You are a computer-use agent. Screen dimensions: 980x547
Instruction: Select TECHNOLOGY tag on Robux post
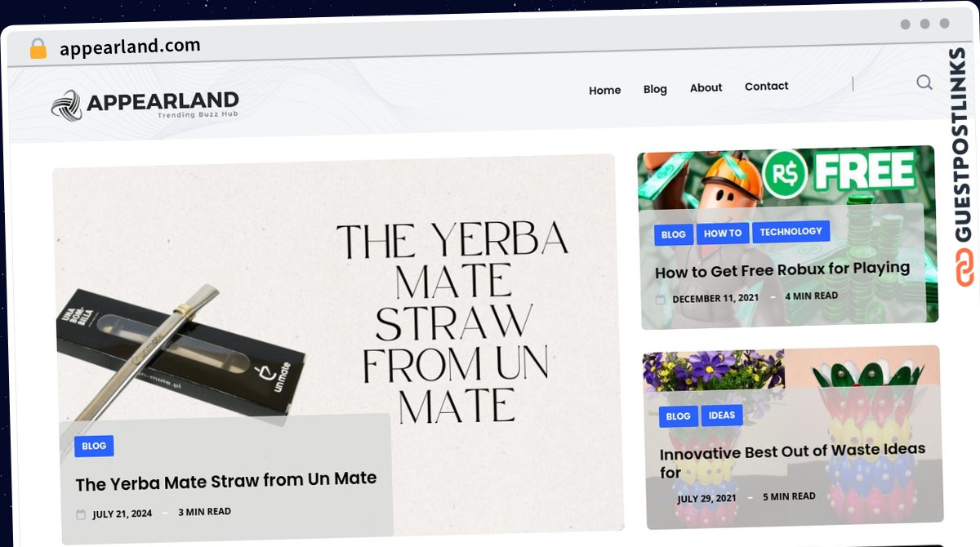click(791, 231)
